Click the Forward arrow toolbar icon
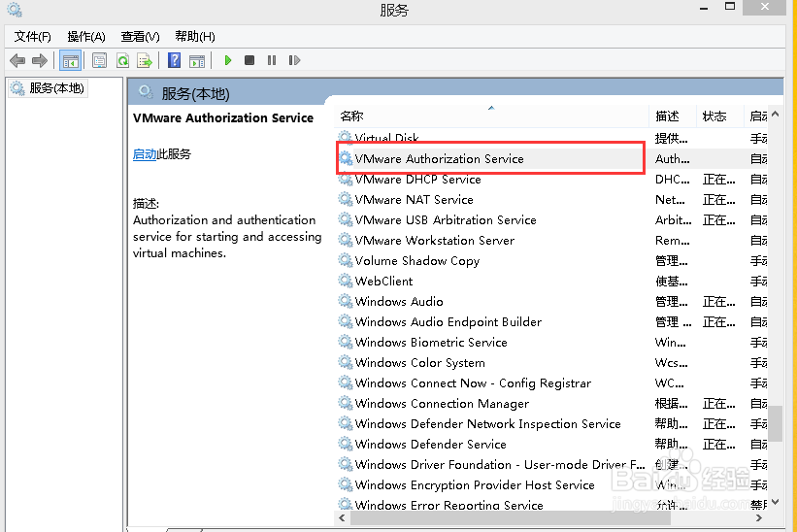The width and height of the screenshot is (797, 532). tap(39, 61)
